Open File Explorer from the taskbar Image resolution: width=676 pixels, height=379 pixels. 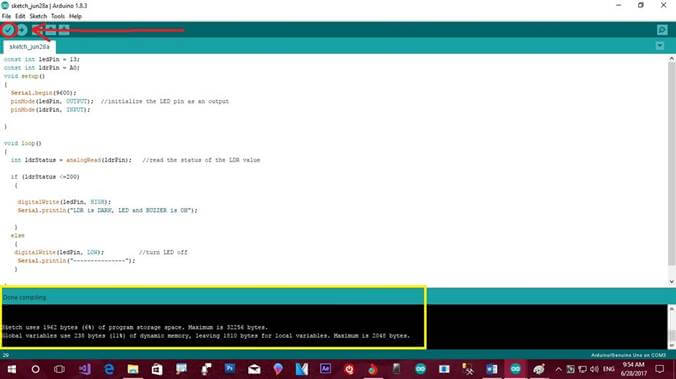133,369
